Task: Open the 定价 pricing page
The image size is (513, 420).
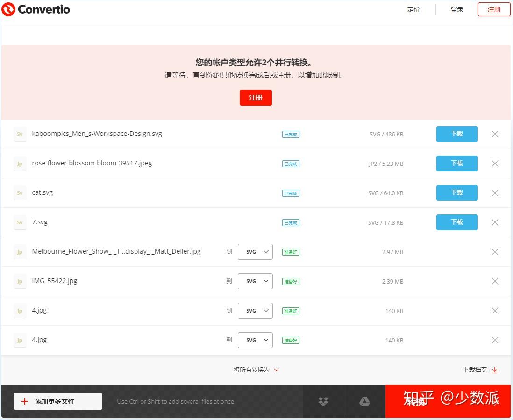Action: 413,9
